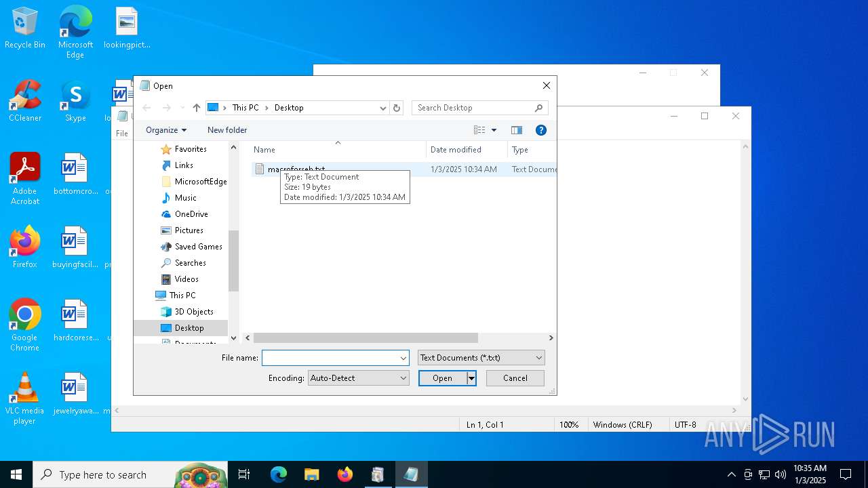This screenshot has height=488, width=868.
Task: Open the split arrow beside Open button
Action: tap(471, 378)
